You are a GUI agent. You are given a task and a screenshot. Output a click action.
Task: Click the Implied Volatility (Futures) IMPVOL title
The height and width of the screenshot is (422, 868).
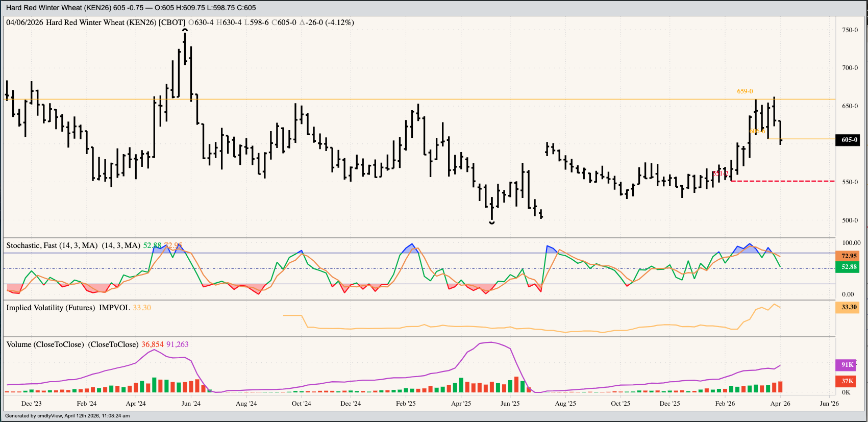point(68,308)
